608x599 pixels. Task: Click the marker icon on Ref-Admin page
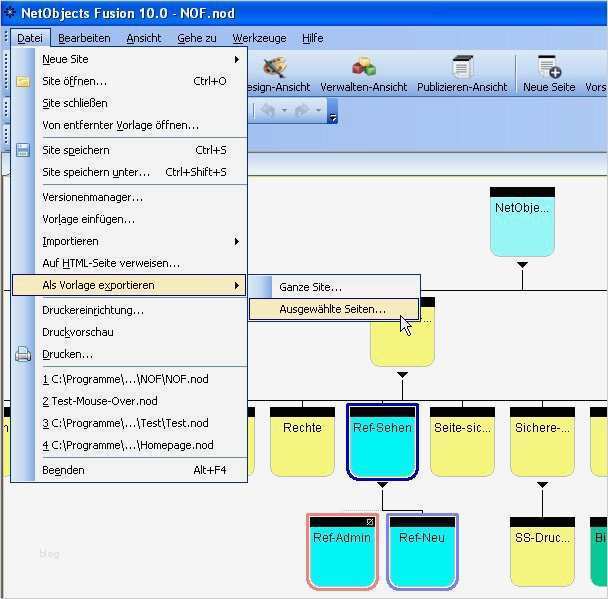click(x=370, y=522)
